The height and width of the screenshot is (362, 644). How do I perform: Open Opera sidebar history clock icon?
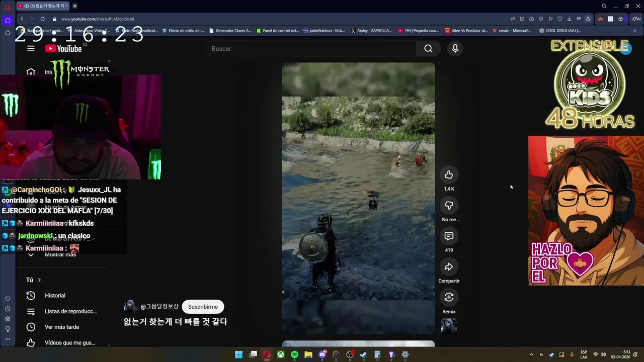[x=8, y=309]
